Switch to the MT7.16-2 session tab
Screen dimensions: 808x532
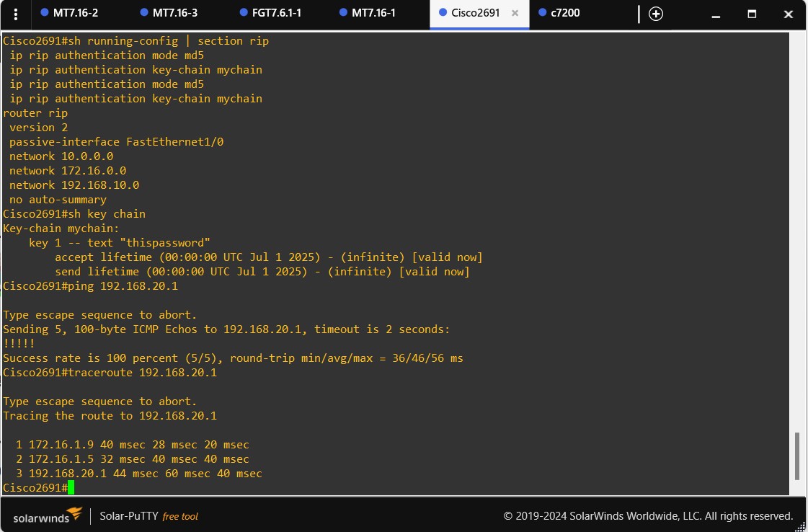click(69, 13)
